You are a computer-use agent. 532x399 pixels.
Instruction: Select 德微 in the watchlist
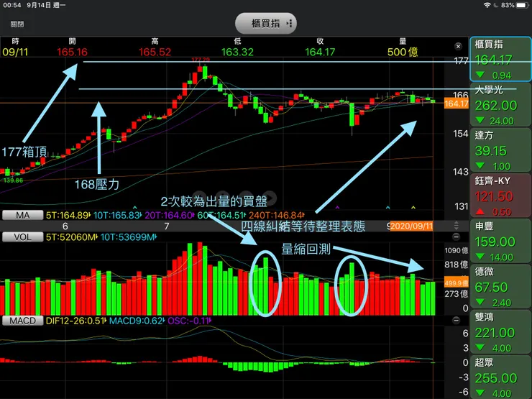coord(500,287)
